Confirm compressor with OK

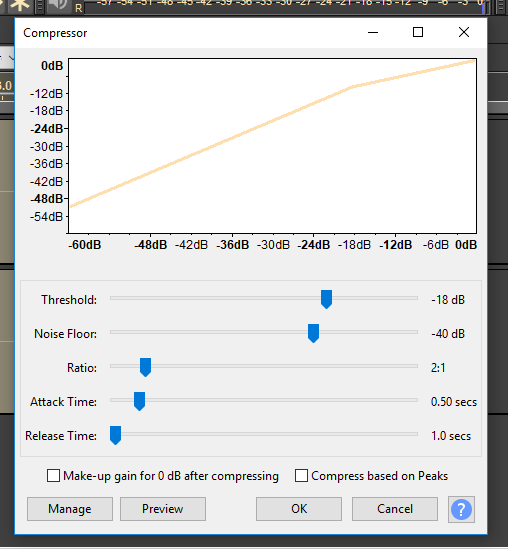(299, 509)
